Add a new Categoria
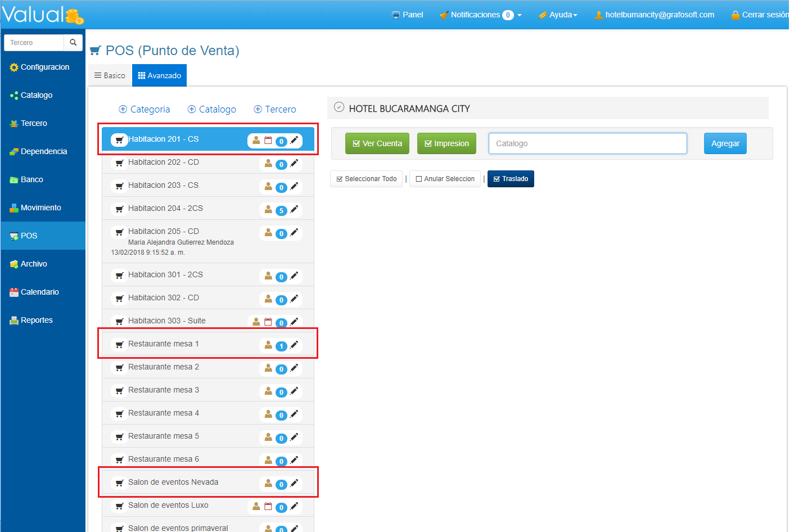 pos(145,109)
